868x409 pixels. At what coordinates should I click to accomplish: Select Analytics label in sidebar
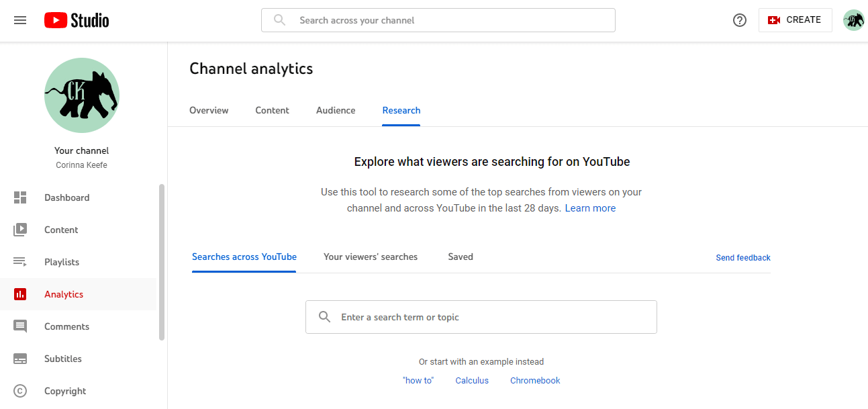(x=64, y=294)
